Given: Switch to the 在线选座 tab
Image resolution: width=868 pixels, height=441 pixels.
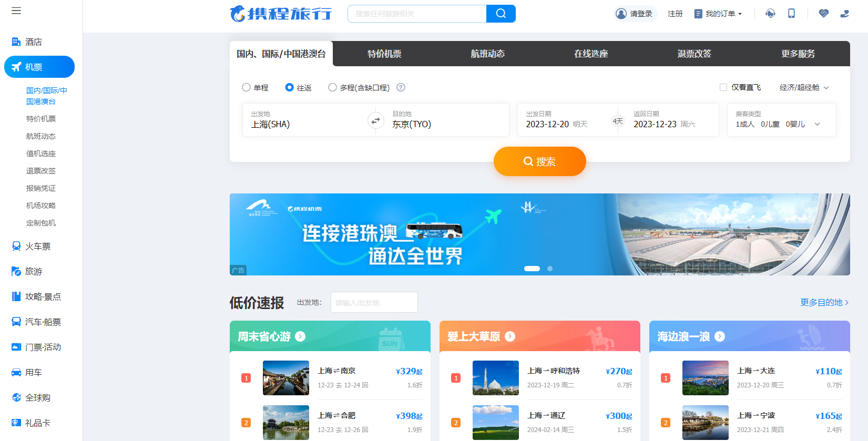Looking at the screenshot, I should [x=591, y=54].
